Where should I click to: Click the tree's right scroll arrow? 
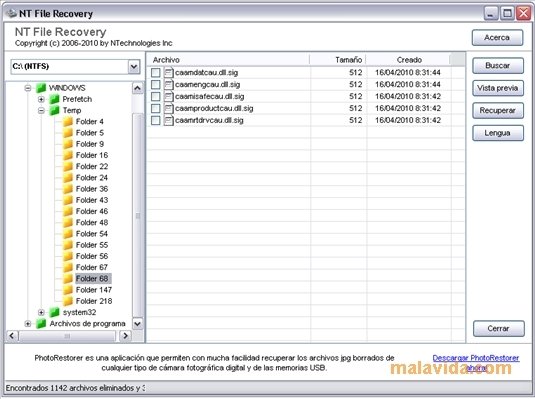(125, 336)
